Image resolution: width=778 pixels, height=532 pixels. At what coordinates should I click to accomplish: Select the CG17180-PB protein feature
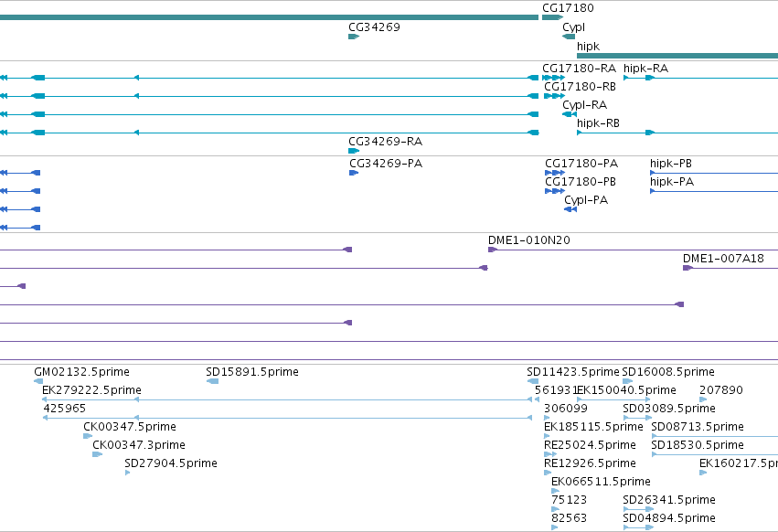tap(555, 191)
